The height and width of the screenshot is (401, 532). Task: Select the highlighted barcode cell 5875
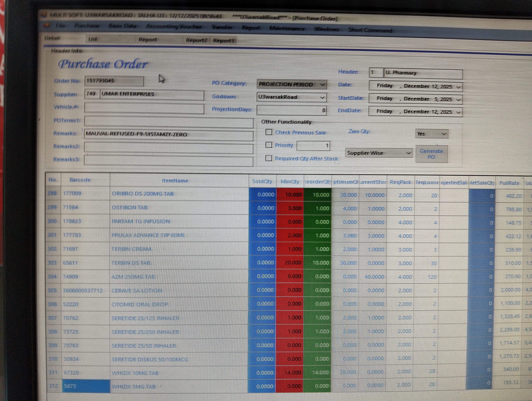coord(86,386)
